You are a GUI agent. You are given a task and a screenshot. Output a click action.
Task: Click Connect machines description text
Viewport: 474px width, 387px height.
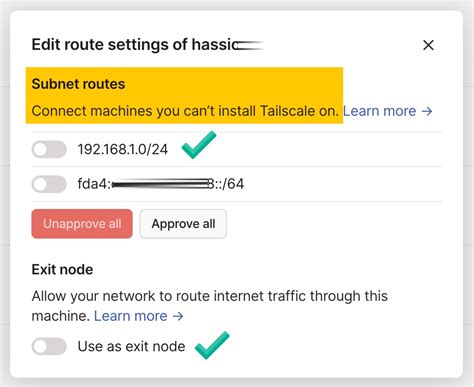coord(185,111)
